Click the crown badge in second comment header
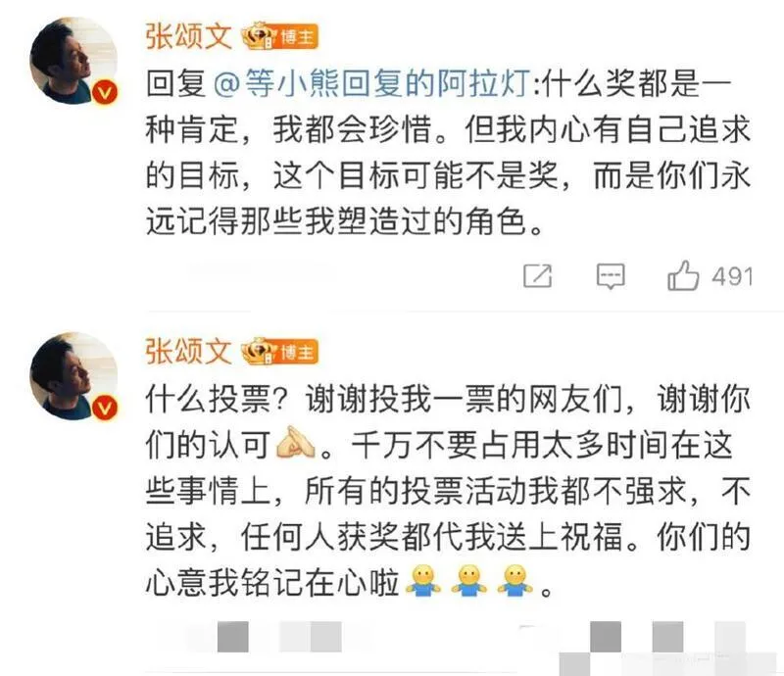The width and height of the screenshot is (784, 676). click(x=259, y=352)
